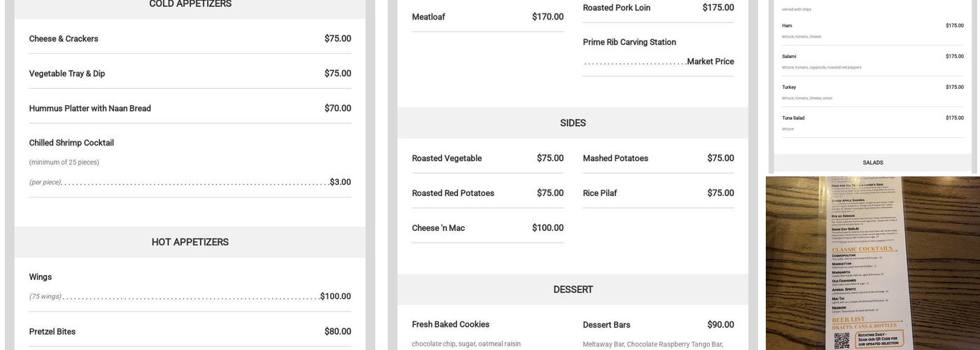Click the Cheese & Crackers menu item
This screenshot has height=350, width=980.
[64, 38]
